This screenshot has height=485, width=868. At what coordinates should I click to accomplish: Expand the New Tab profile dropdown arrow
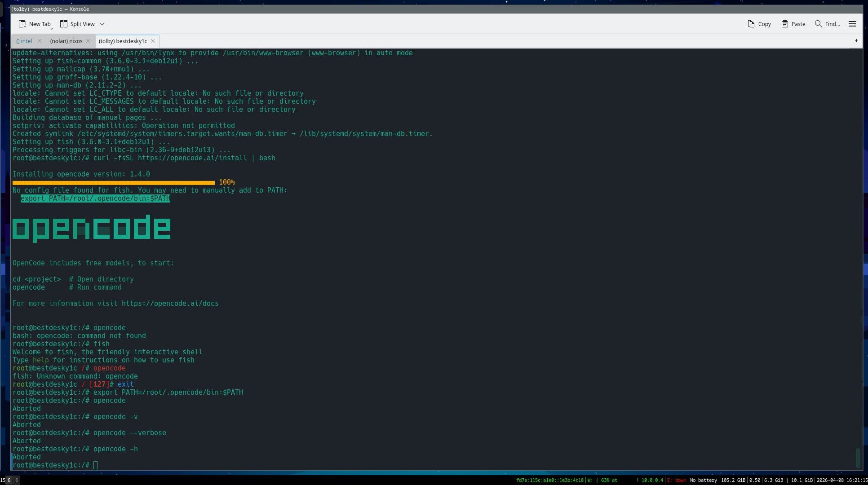point(52,29)
